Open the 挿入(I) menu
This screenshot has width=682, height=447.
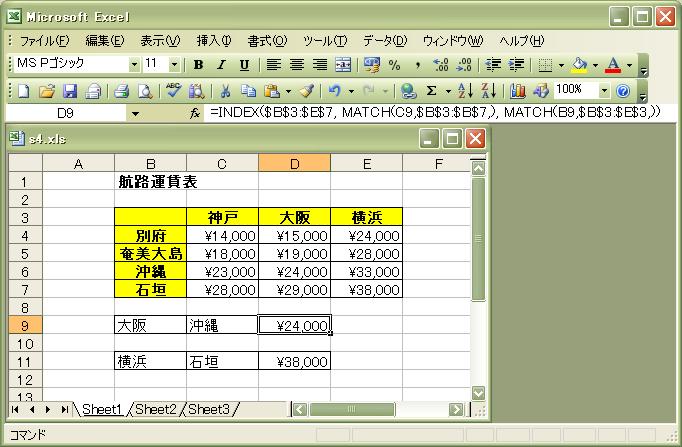click(214, 41)
